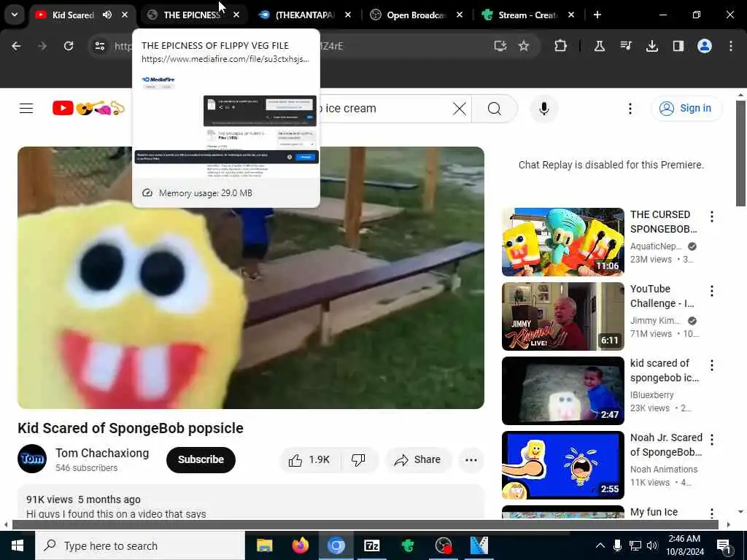Open YouTube settings three-dot menu
The width and height of the screenshot is (747, 560).
pos(630,109)
